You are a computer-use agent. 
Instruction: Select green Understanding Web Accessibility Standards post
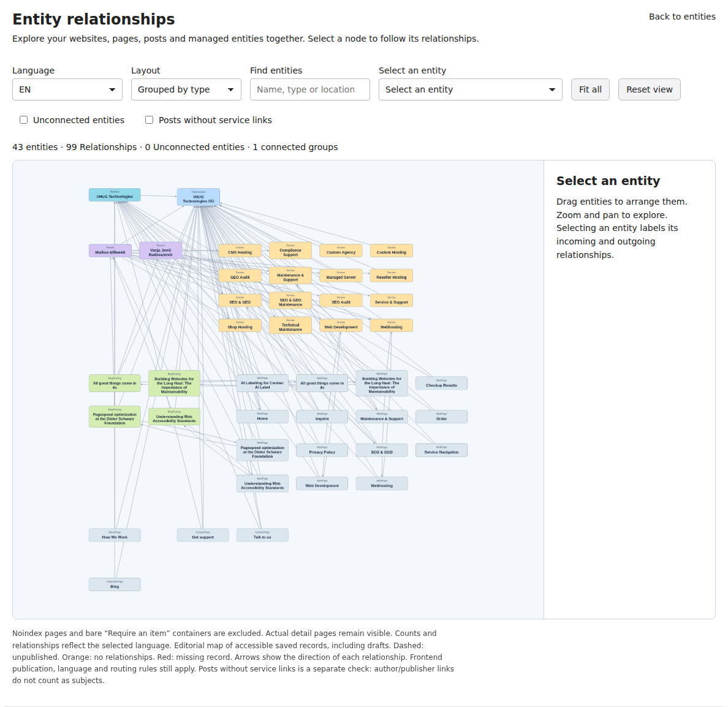coord(174,417)
